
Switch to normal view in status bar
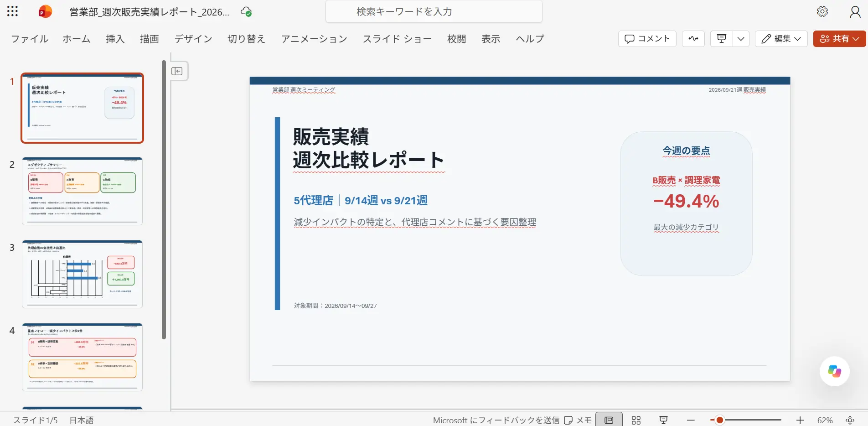coord(609,420)
